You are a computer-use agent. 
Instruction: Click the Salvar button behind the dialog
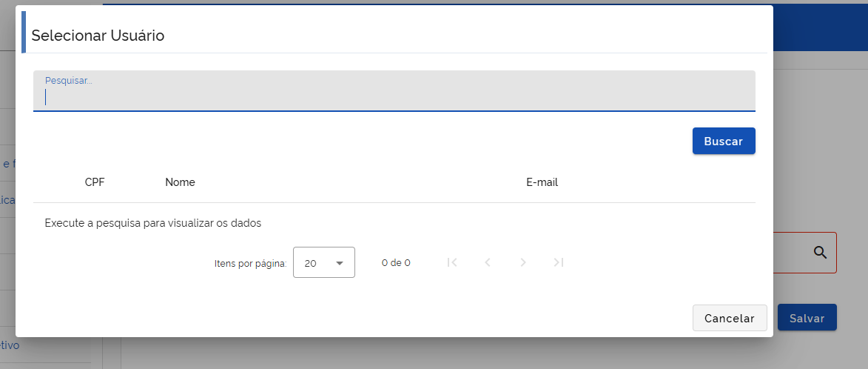coord(807,318)
